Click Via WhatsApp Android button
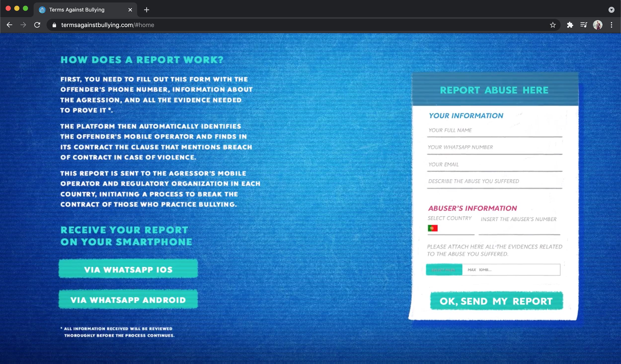 (x=128, y=299)
